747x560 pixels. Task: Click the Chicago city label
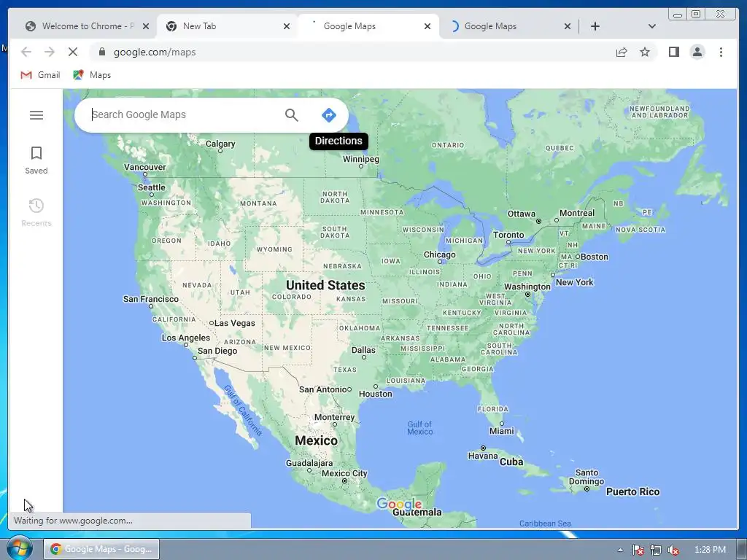(439, 254)
